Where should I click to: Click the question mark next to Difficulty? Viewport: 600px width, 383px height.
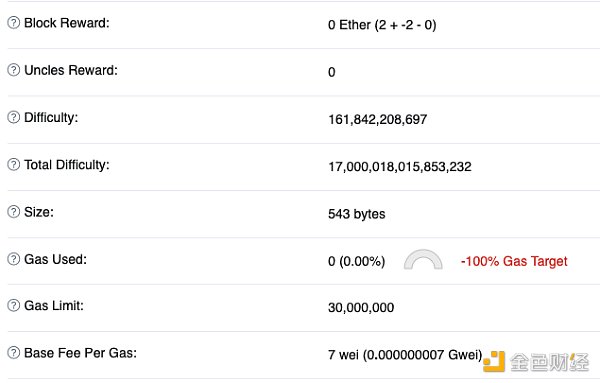[x=13, y=117]
